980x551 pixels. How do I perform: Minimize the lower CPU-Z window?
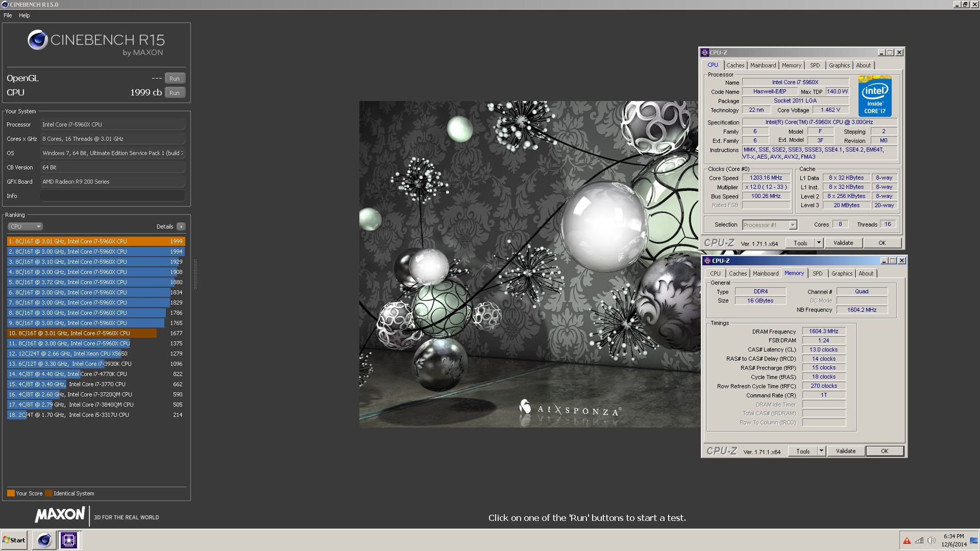(x=884, y=261)
